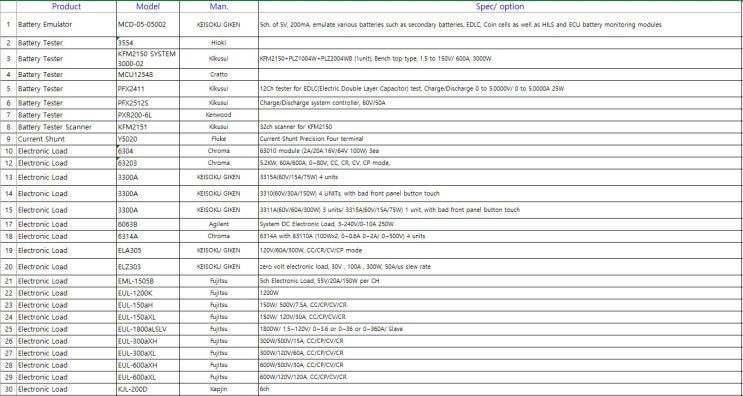Click model cell 'Y5020'
The height and width of the screenshot is (396, 743).
click(148, 139)
